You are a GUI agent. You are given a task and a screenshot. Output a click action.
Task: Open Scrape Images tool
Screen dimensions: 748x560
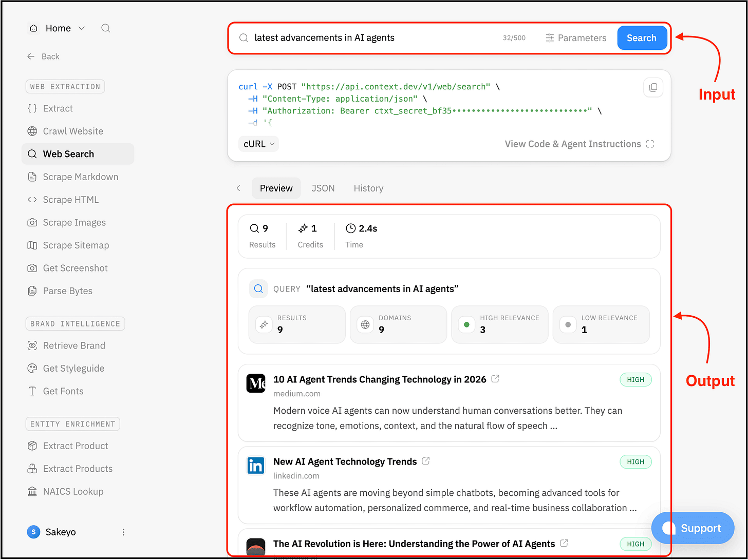[78, 222]
